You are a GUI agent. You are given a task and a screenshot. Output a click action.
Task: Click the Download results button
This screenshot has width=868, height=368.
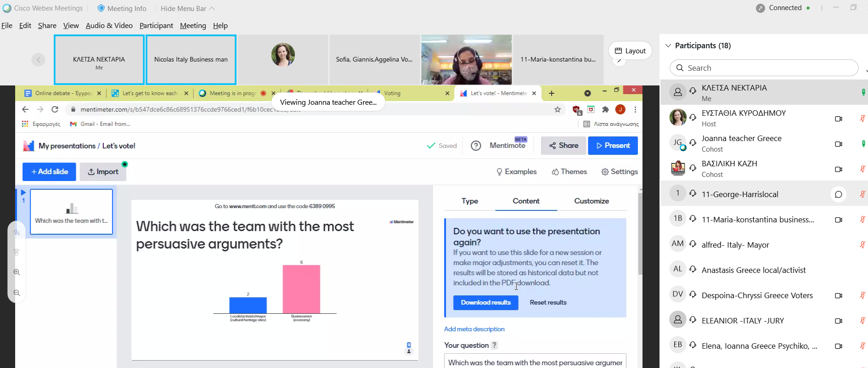[485, 302]
